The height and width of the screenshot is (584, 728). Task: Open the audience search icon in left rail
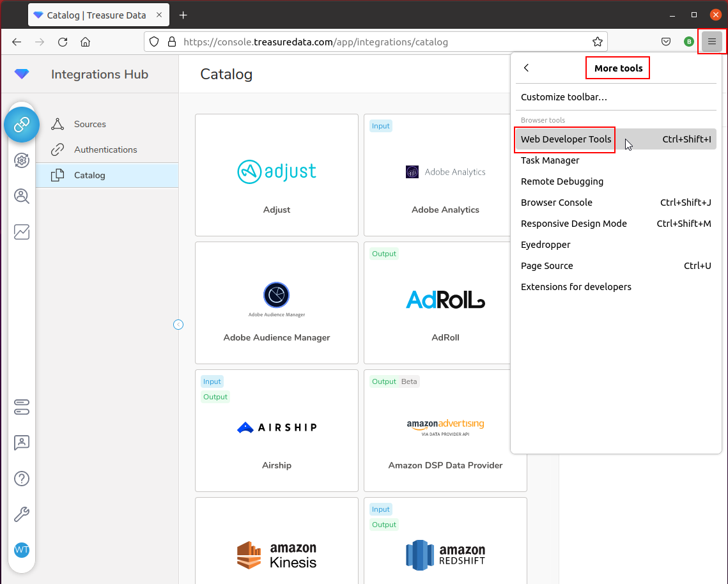[22, 196]
